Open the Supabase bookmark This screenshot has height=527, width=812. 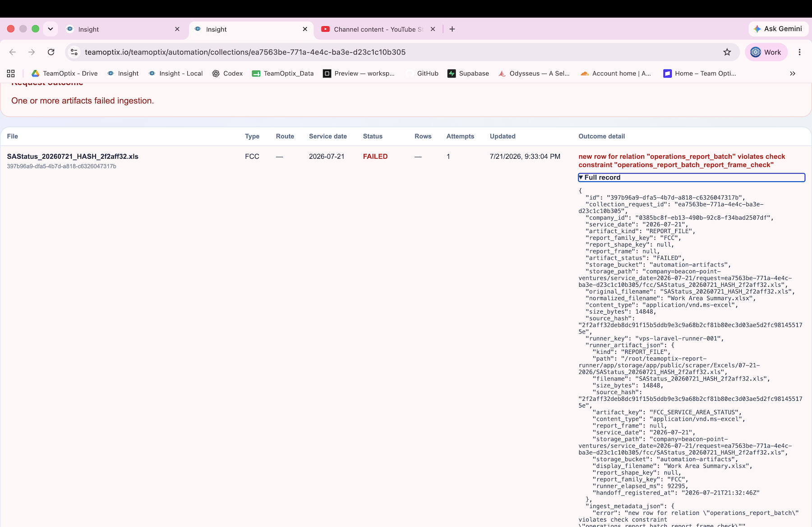[x=468, y=73]
